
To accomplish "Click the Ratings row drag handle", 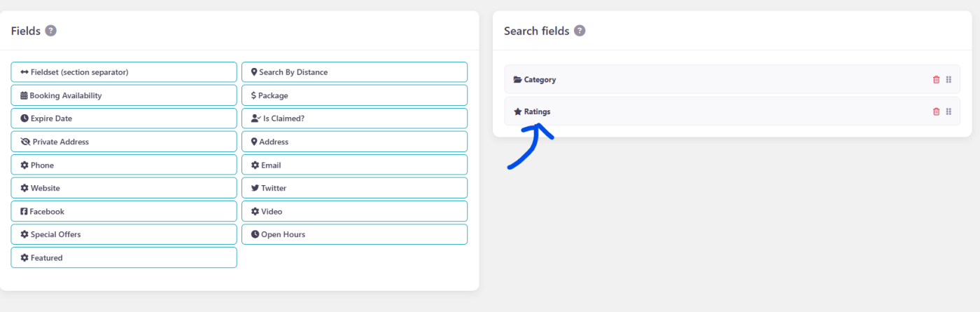I will [948, 111].
